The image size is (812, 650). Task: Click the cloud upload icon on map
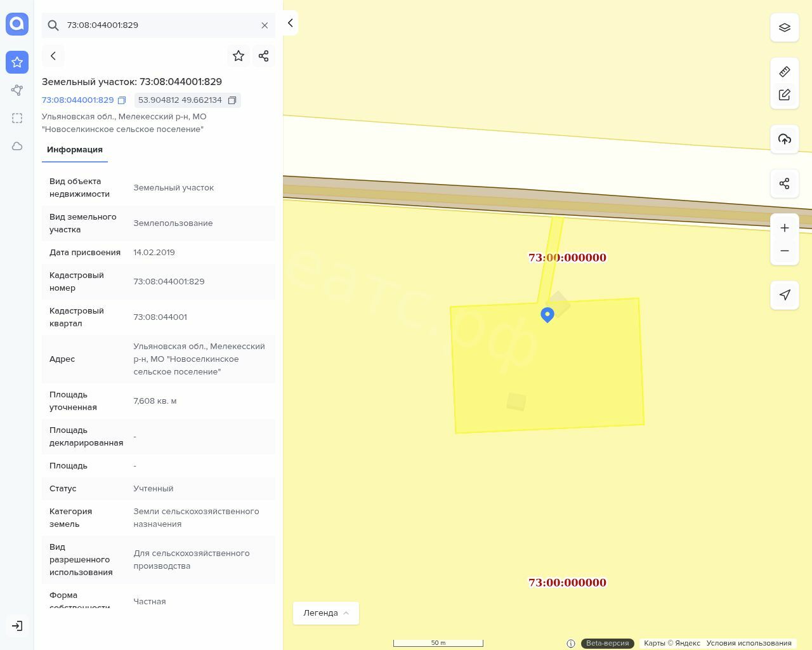[x=784, y=139]
